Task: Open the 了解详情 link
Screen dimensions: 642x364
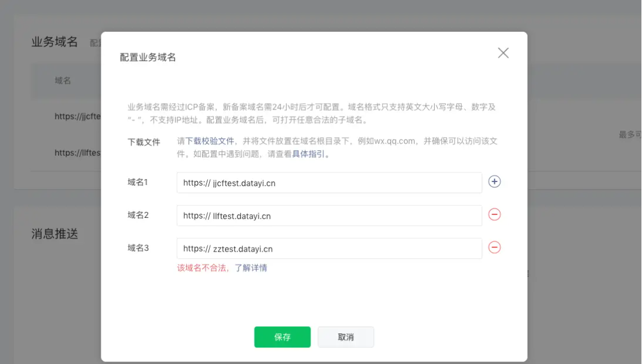Action: (250, 268)
